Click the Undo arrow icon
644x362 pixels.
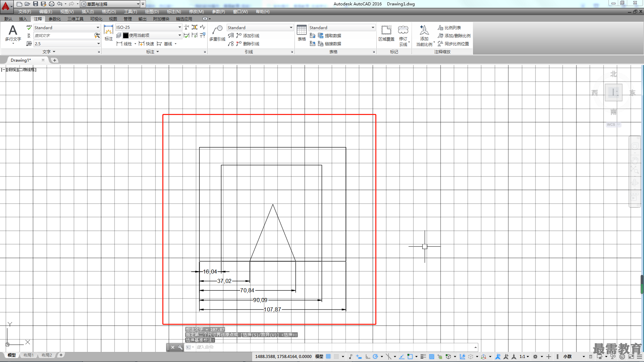coord(59,4)
